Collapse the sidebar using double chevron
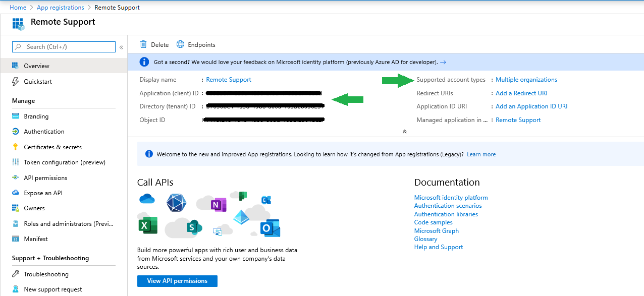This screenshot has height=296, width=644. (x=121, y=47)
